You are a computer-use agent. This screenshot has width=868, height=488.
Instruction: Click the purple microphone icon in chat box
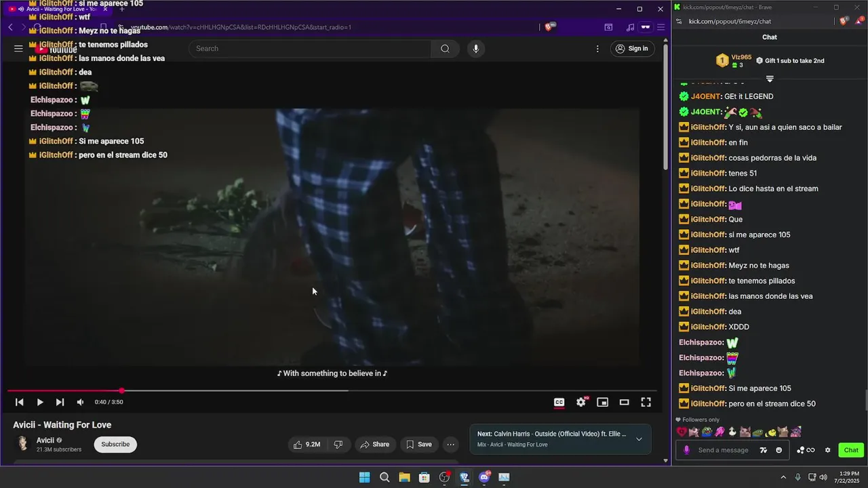686,450
